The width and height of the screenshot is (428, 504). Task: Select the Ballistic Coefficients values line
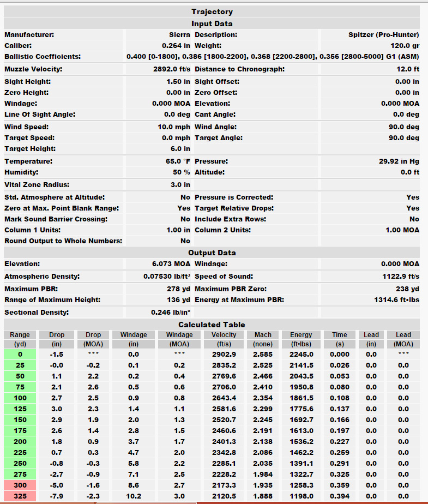point(273,57)
